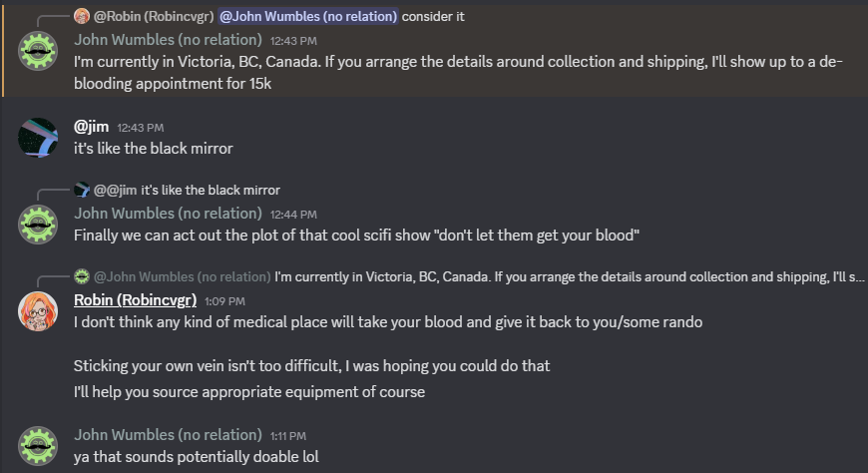Viewport: 868px width, 473px height.
Task: Select small Robin avatar in top reply preview
Action: pyautogui.click(x=82, y=16)
